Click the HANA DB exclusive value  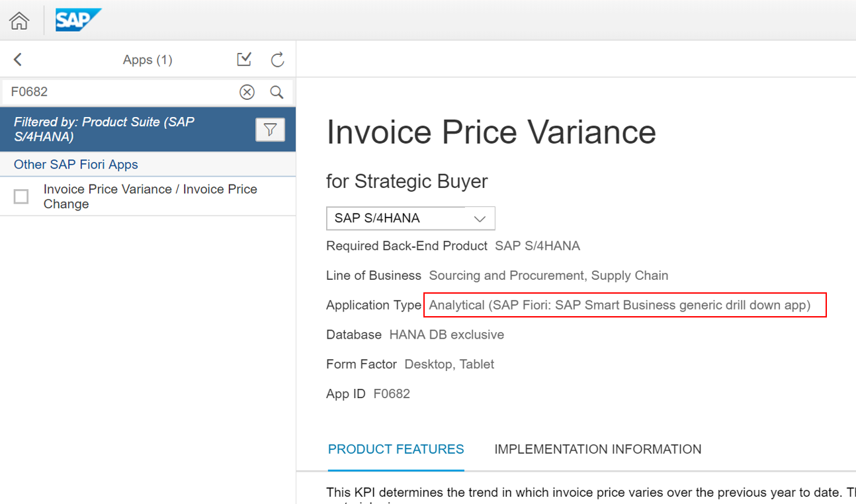[x=447, y=335]
